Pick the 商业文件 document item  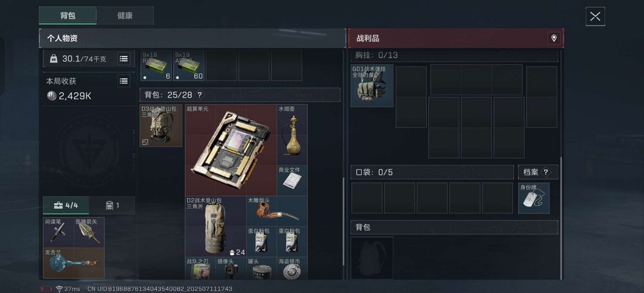(292, 180)
